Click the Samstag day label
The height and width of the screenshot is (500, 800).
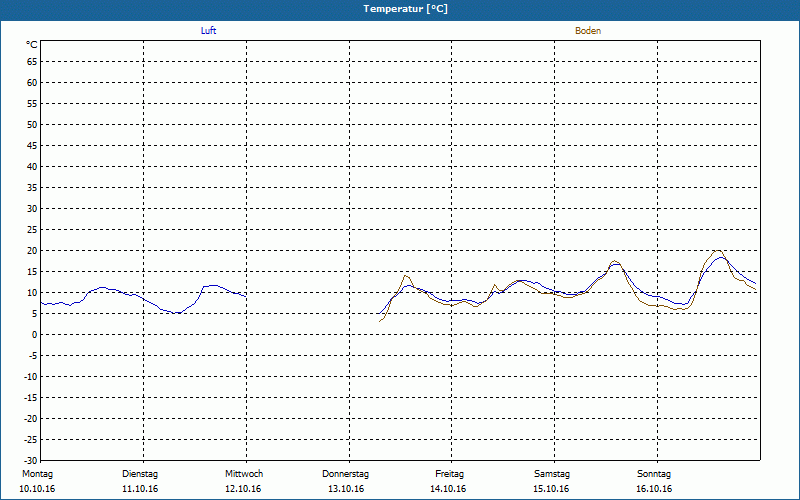[x=552, y=474]
